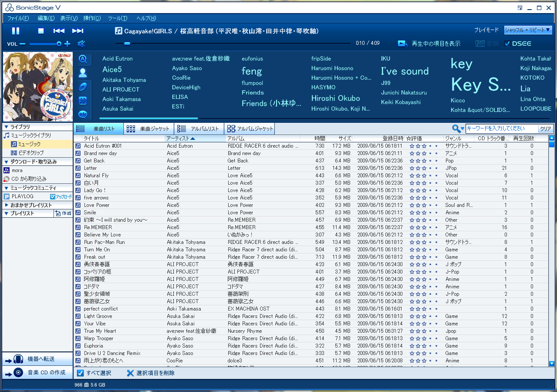Select ミュージックライブラリ in sidebar
The width and height of the screenshot is (557, 392).
tap(31, 135)
